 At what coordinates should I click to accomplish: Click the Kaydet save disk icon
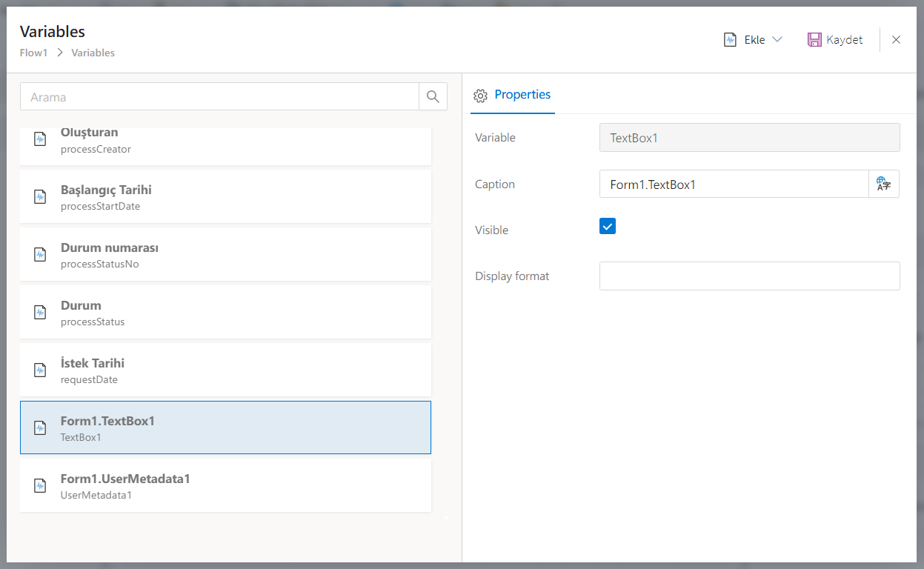click(814, 40)
